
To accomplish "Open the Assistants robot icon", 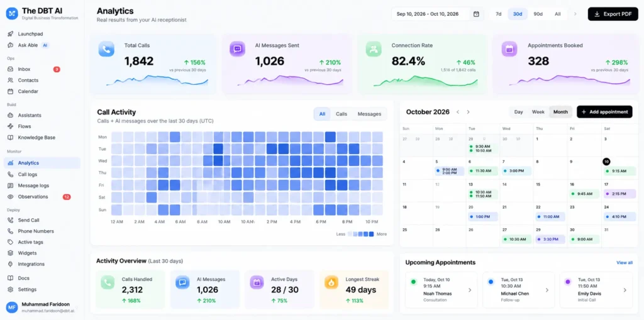I will pos(11,116).
